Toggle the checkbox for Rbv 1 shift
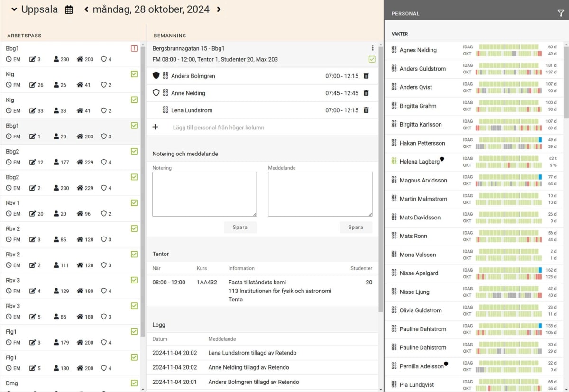This screenshot has width=569, height=392. (x=134, y=203)
